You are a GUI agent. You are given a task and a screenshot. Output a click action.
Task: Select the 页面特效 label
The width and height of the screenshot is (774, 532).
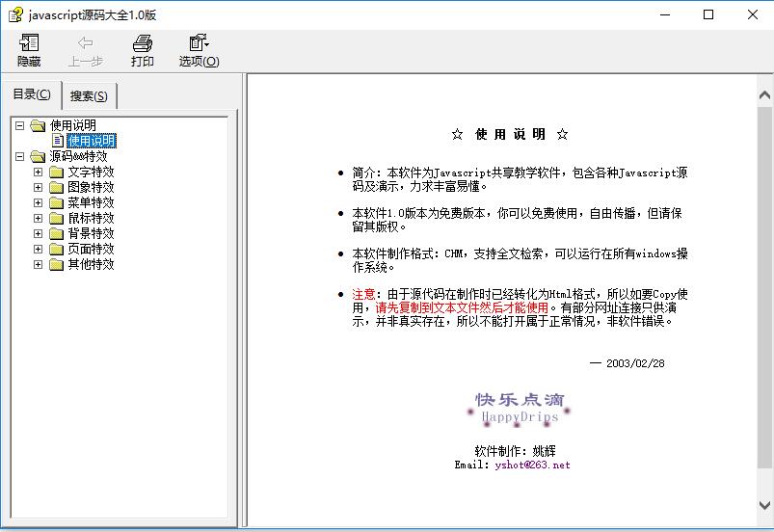pos(91,249)
